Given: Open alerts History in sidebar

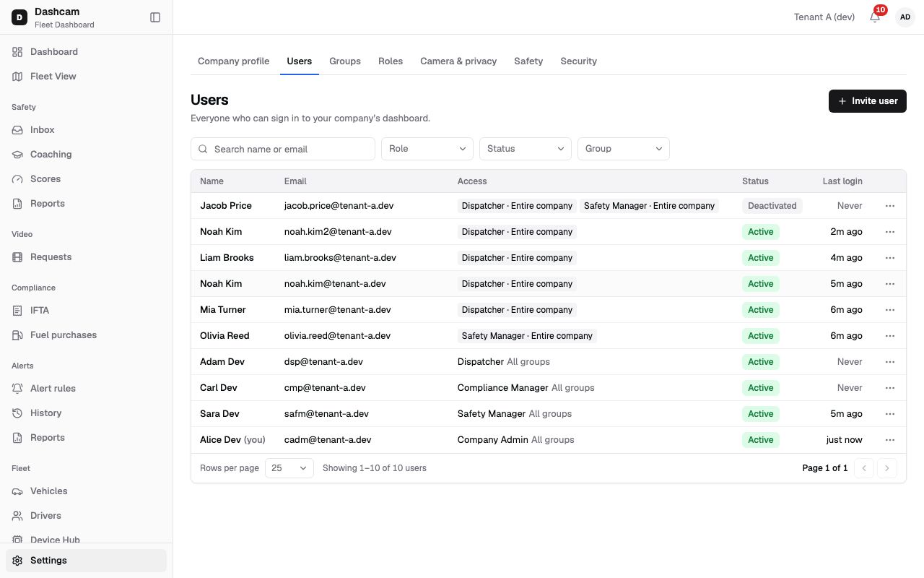Looking at the screenshot, I should click(86, 413).
